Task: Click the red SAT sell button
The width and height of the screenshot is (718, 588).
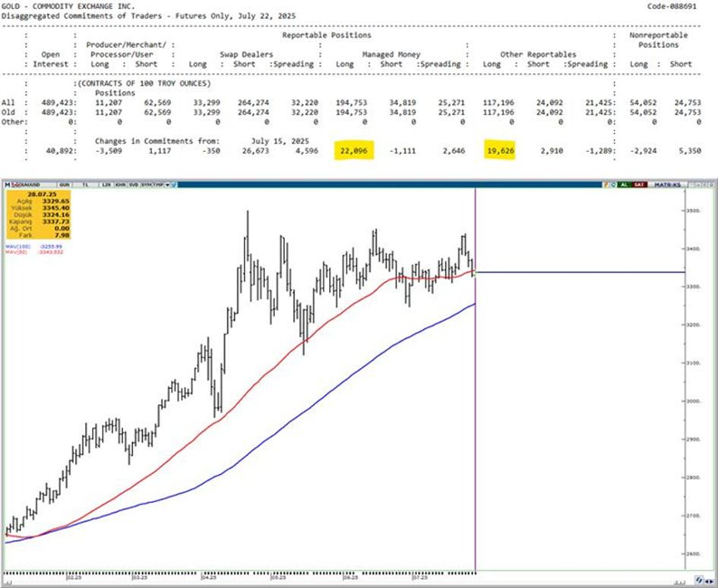Action: point(639,185)
